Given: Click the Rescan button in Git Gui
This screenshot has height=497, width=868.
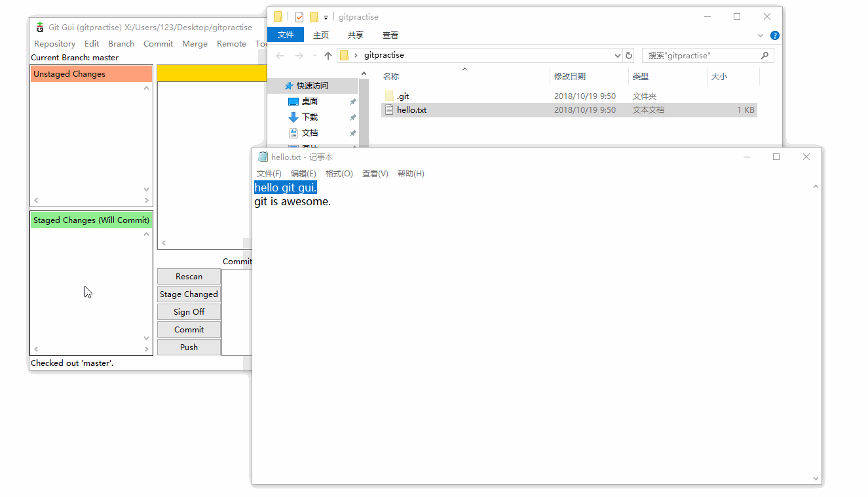Looking at the screenshot, I should (x=189, y=277).
